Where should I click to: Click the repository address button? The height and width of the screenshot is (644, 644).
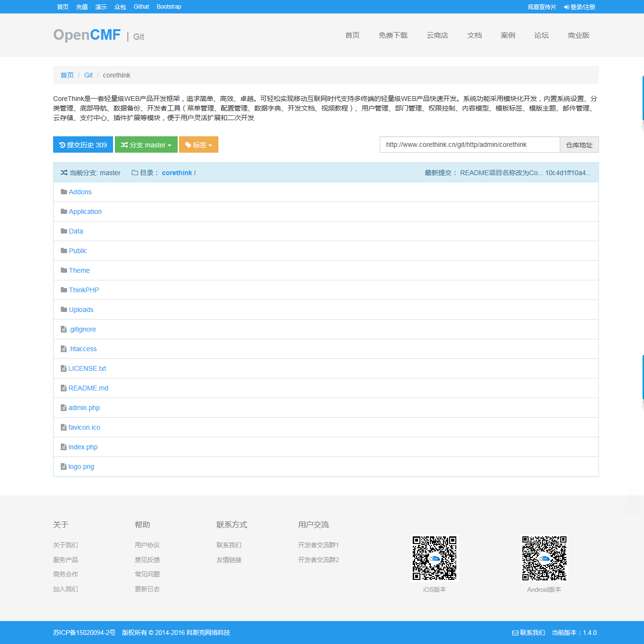tap(579, 145)
